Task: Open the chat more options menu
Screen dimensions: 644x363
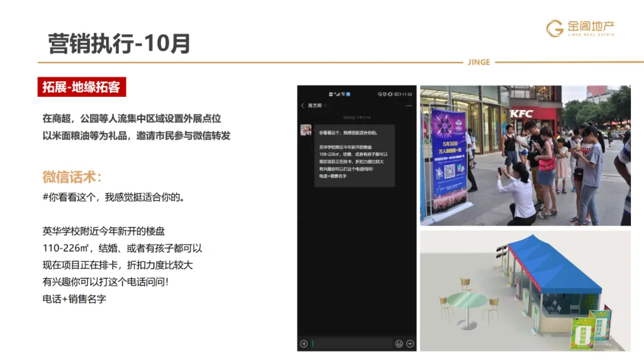Action: pyautogui.click(x=408, y=105)
